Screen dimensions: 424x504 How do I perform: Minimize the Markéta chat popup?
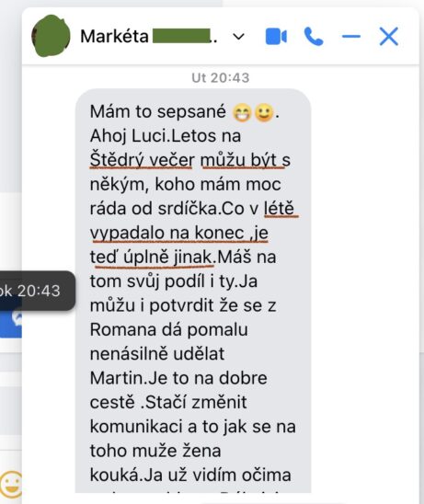(x=351, y=36)
